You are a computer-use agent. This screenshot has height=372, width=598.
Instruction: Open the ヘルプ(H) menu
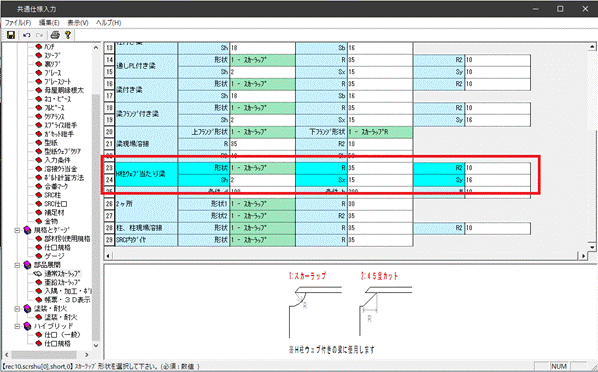tap(109, 23)
